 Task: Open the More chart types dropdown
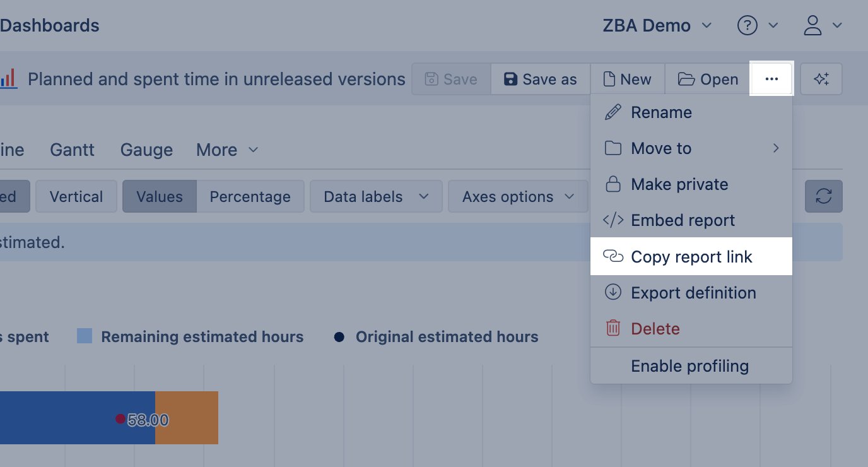click(227, 150)
